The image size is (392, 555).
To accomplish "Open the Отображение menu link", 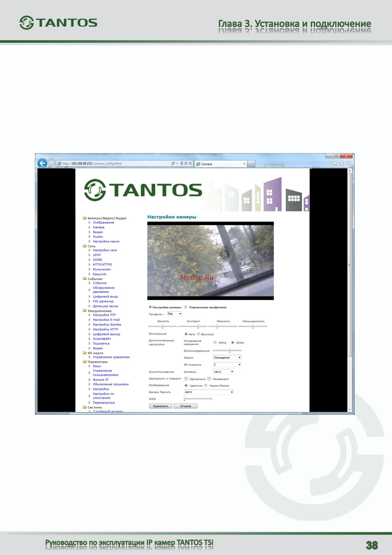I will pos(103,222).
